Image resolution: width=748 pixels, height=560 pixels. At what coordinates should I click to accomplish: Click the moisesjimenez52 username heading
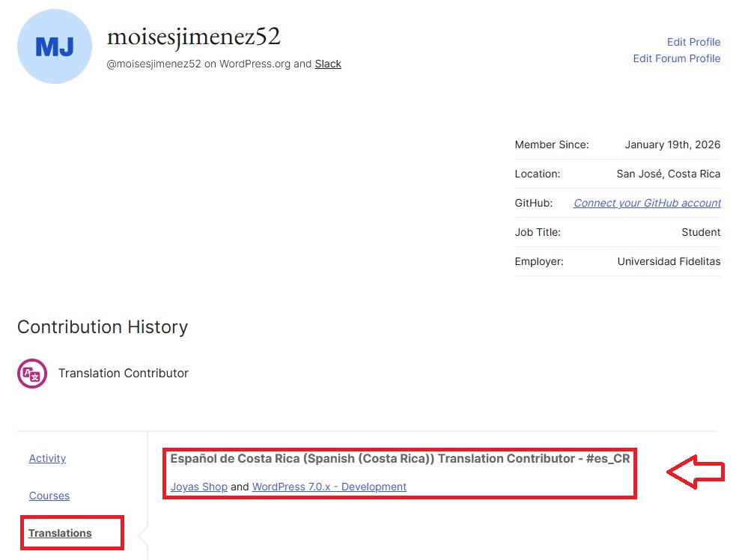(194, 35)
